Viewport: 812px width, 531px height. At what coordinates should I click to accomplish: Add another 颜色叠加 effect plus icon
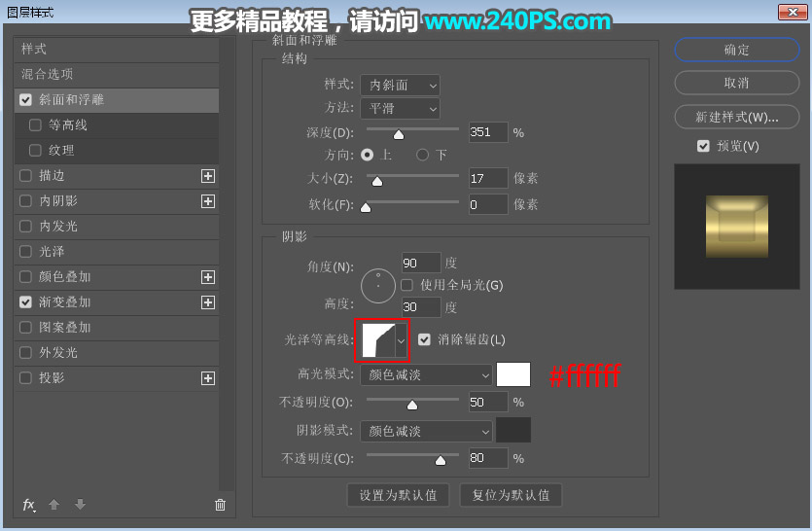(208, 277)
